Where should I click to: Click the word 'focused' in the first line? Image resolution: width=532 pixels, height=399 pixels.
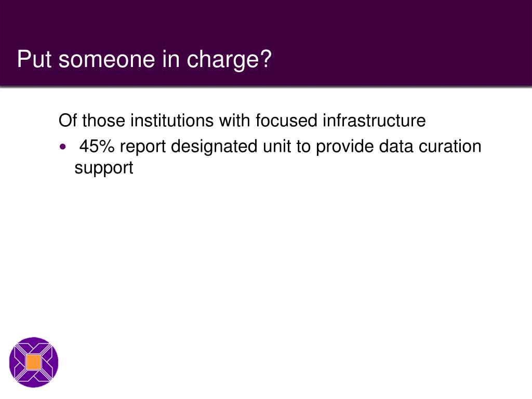click(x=286, y=121)
